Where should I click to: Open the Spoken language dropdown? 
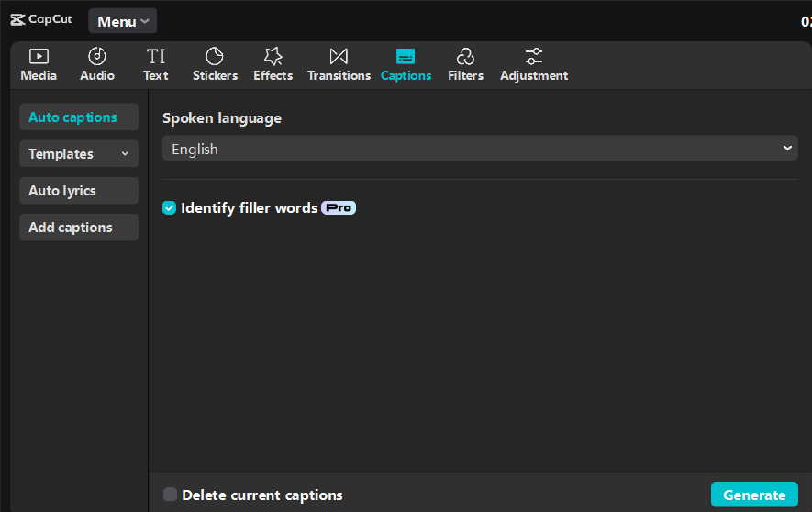coord(480,149)
